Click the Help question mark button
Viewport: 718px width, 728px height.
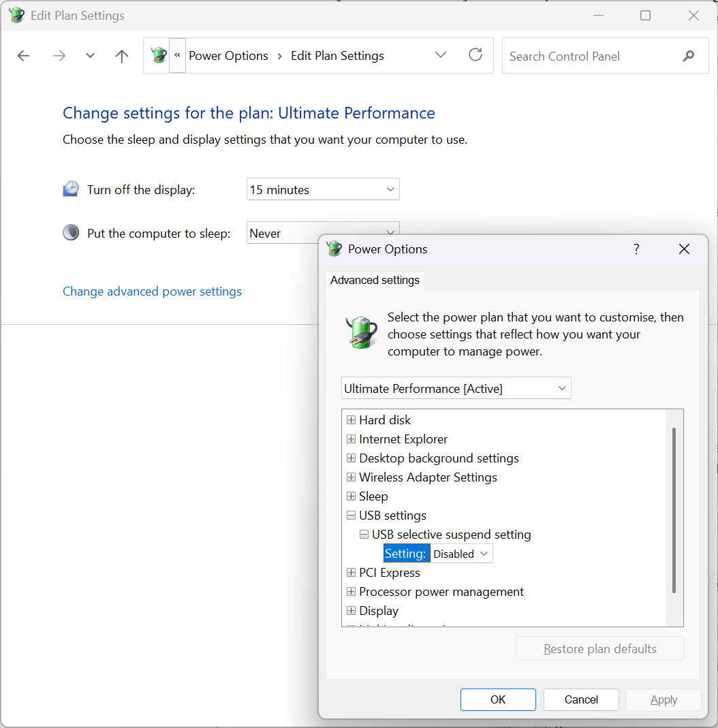[x=636, y=249]
